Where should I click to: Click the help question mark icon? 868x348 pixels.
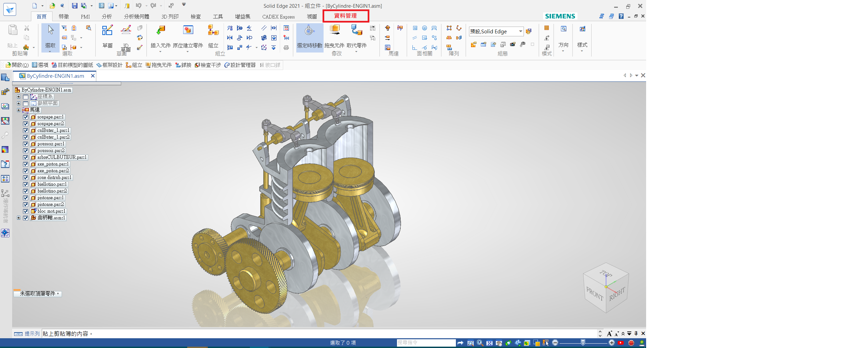(x=621, y=16)
